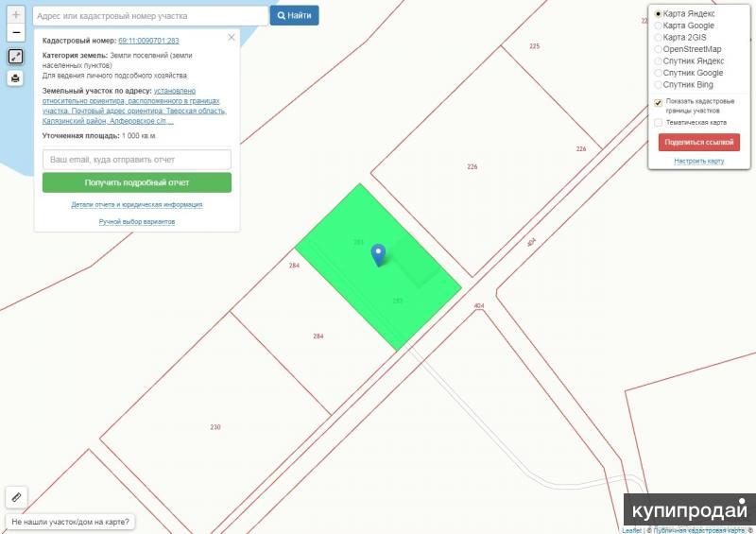Zoom out of the map
This screenshot has height=534, width=756.
click(16, 33)
